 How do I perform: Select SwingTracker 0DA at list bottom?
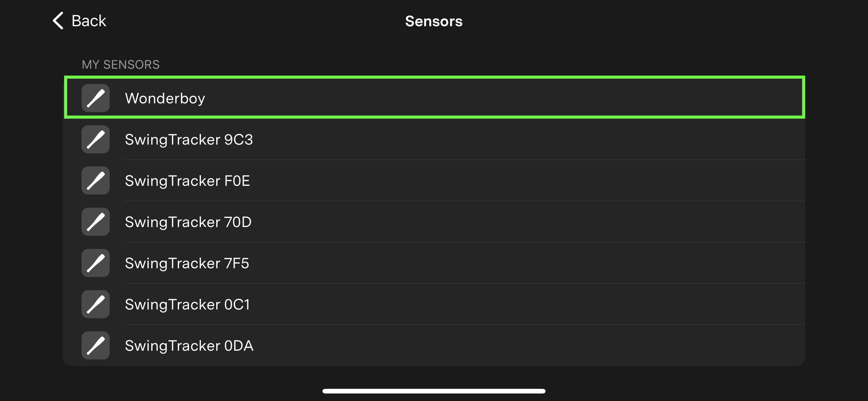click(189, 346)
